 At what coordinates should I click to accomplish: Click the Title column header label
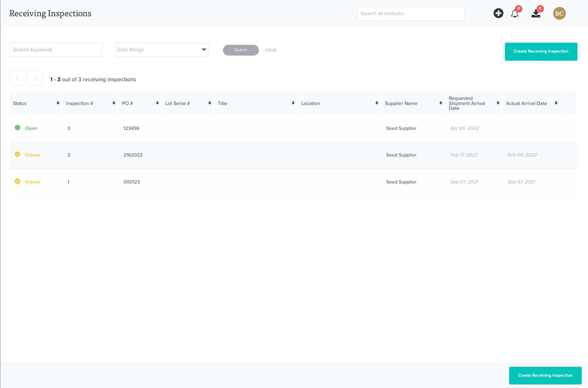(223, 104)
